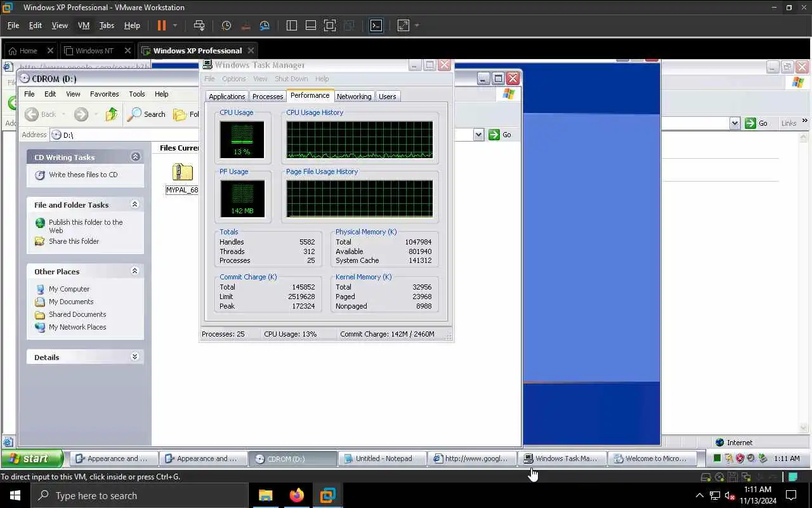Click the PF Usage meter showing 142 MB
Image resolution: width=812 pixels, height=508 pixels.
[242, 198]
